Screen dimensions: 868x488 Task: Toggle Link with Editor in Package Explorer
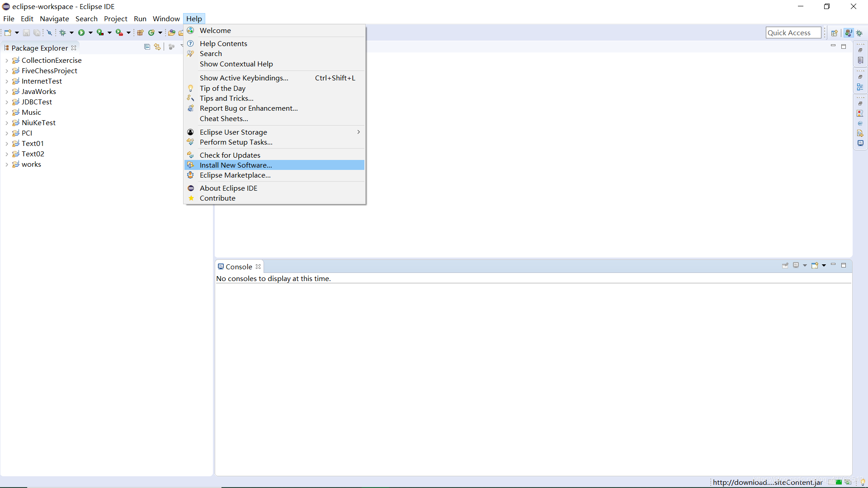157,47
